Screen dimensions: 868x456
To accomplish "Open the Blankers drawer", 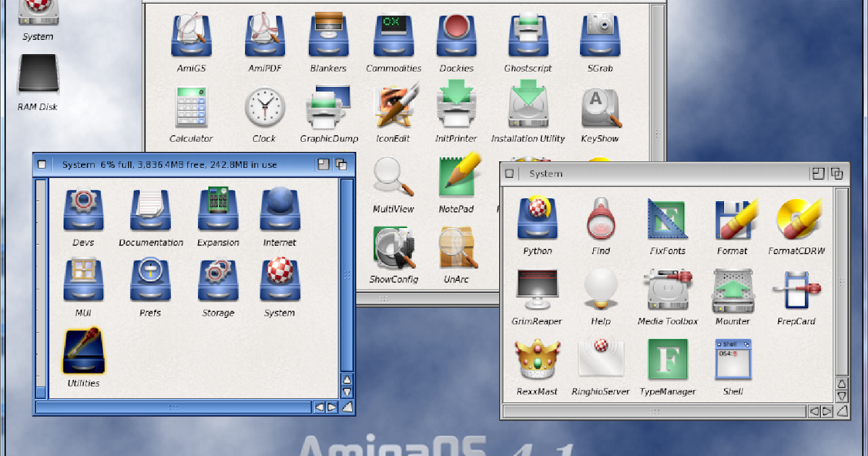I will pos(328,36).
